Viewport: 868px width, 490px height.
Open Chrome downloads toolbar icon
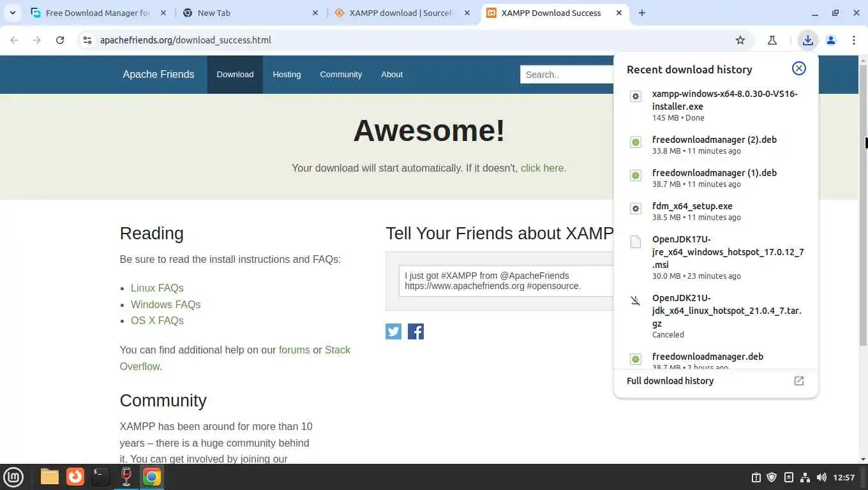[x=808, y=40]
